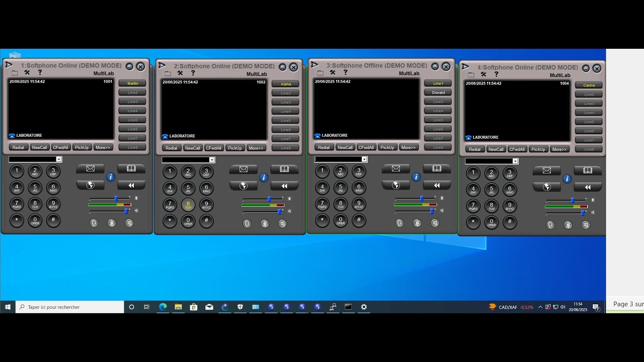644x362 pixels.
Task: Select the Donald line in Softphone 3
Action: [x=438, y=93]
